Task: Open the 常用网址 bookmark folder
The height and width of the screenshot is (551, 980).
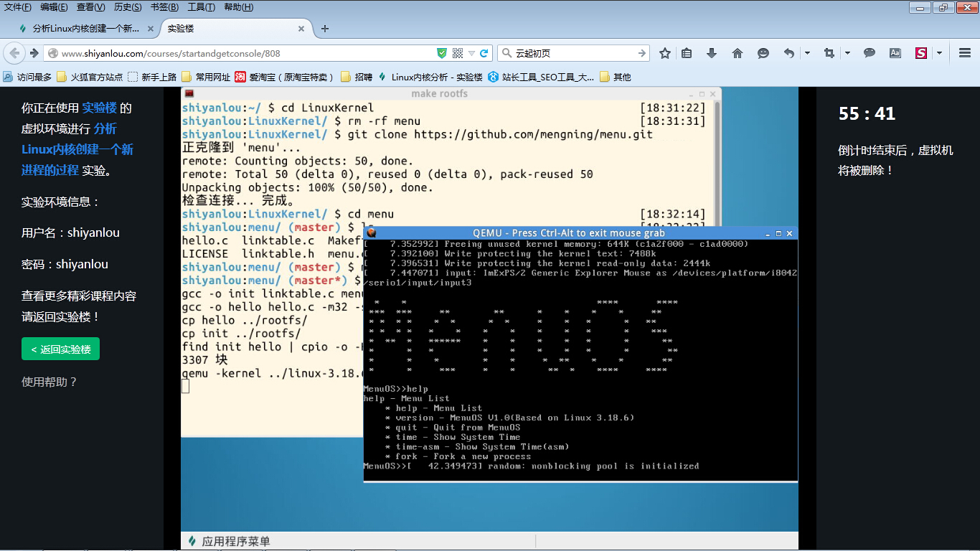Action: 206,77
